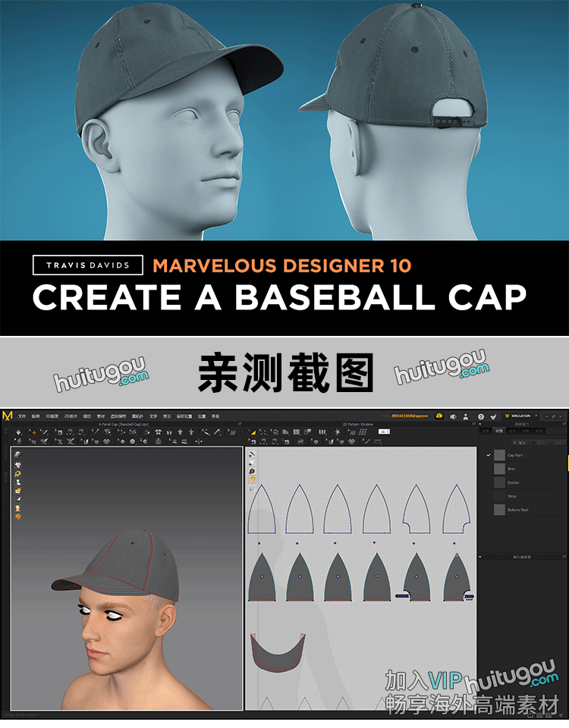Toggle avatar bust display icon in 3D strip
The width and height of the screenshot is (569, 728).
(17, 482)
